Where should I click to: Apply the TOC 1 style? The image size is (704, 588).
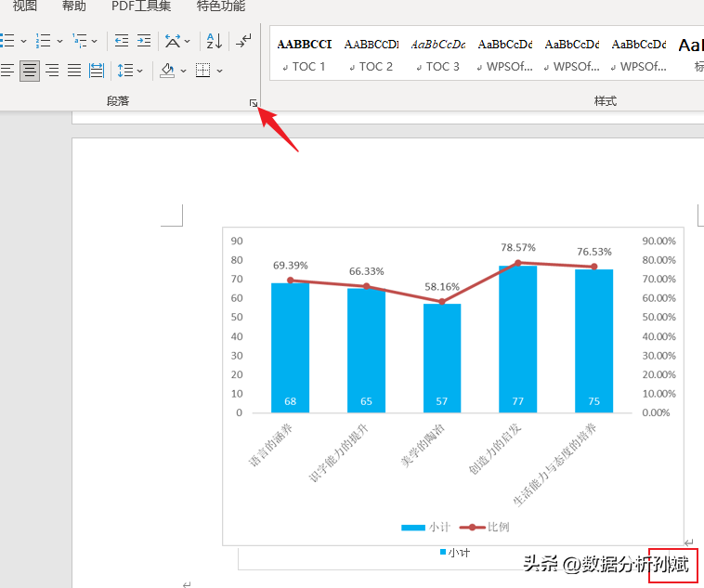pos(305,56)
